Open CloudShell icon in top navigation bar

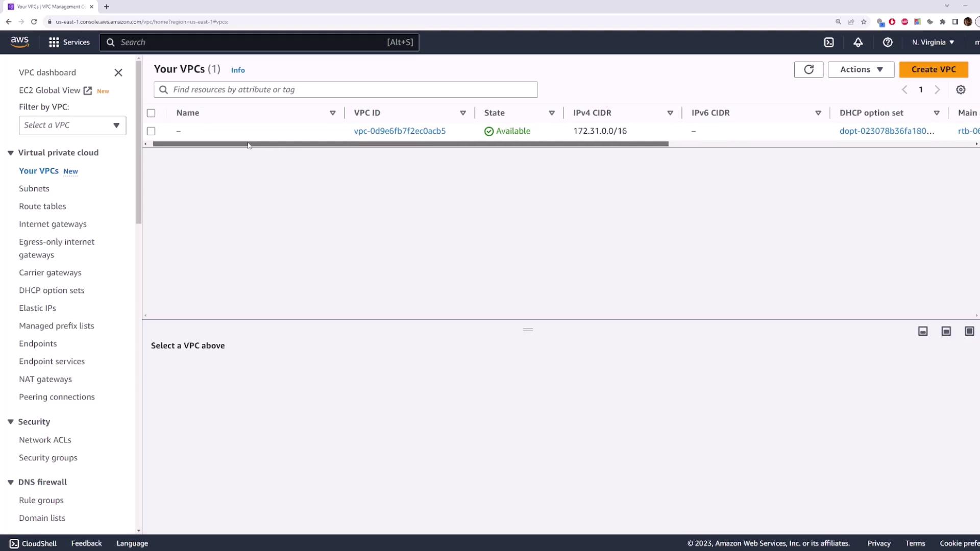[829, 42]
